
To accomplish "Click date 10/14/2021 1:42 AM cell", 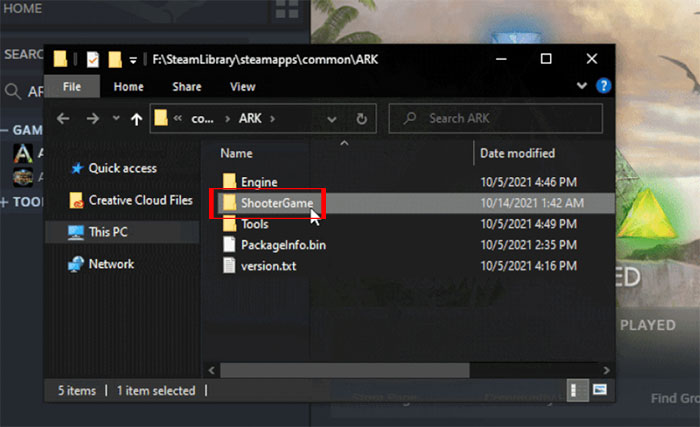I will click(x=532, y=203).
